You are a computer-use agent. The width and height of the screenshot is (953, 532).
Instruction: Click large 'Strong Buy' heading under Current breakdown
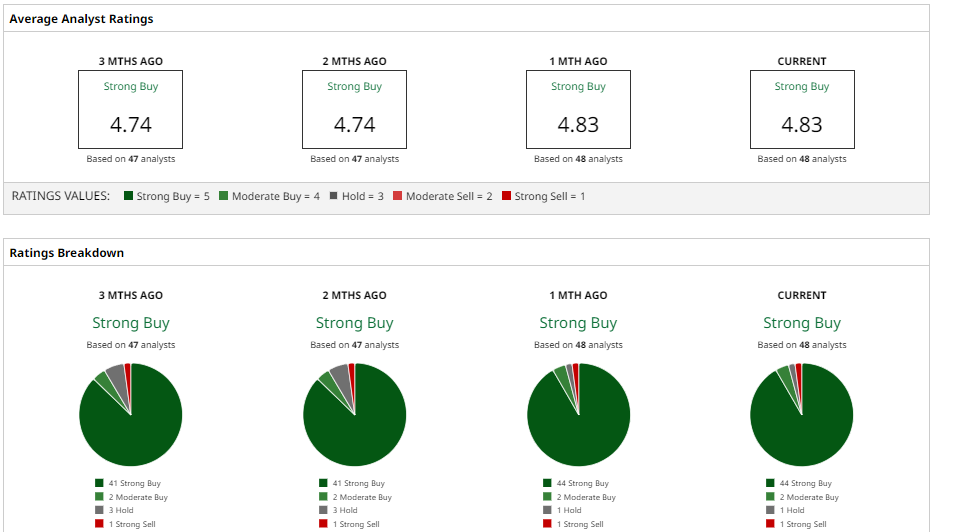[x=802, y=323]
